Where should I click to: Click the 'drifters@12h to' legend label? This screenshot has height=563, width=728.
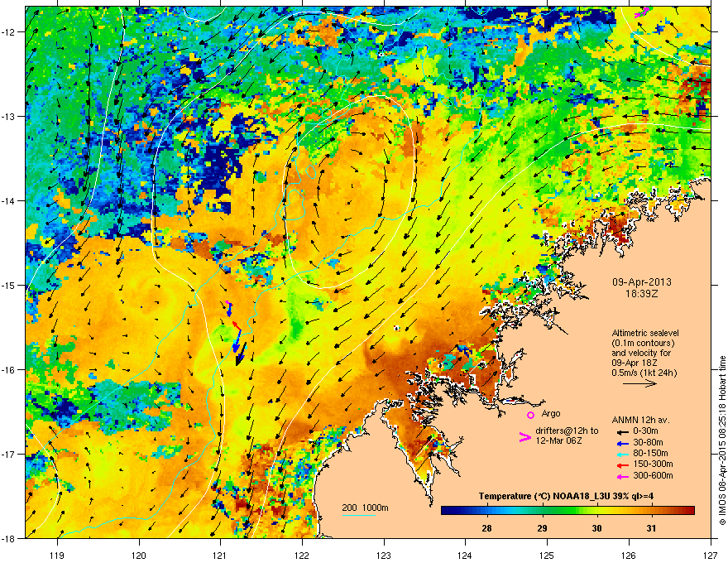click(x=567, y=431)
